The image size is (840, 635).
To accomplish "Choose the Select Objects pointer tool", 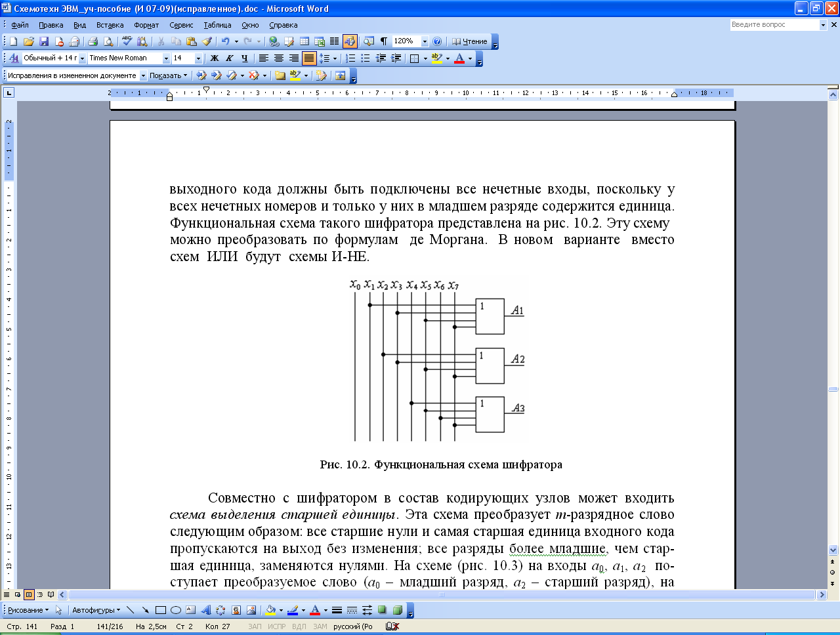I will tap(58, 610).
